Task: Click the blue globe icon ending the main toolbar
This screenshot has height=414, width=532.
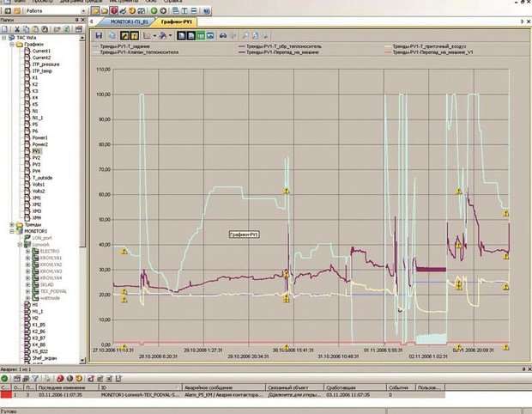Action: (206, 11)
